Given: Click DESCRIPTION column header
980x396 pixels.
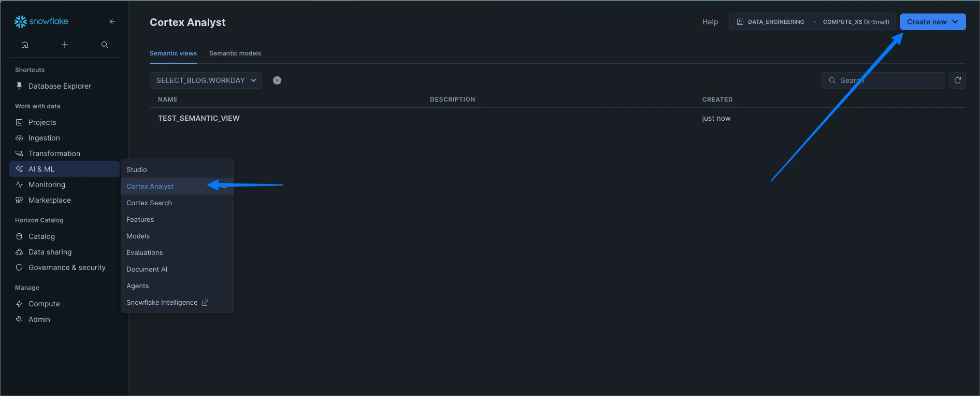Looking at the screenshot, I should pos(452,100).
